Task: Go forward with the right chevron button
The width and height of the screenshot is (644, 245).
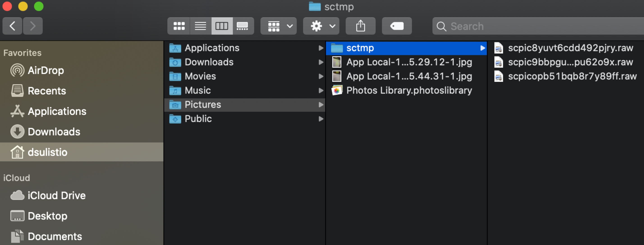Action: [x=33, y=26]
